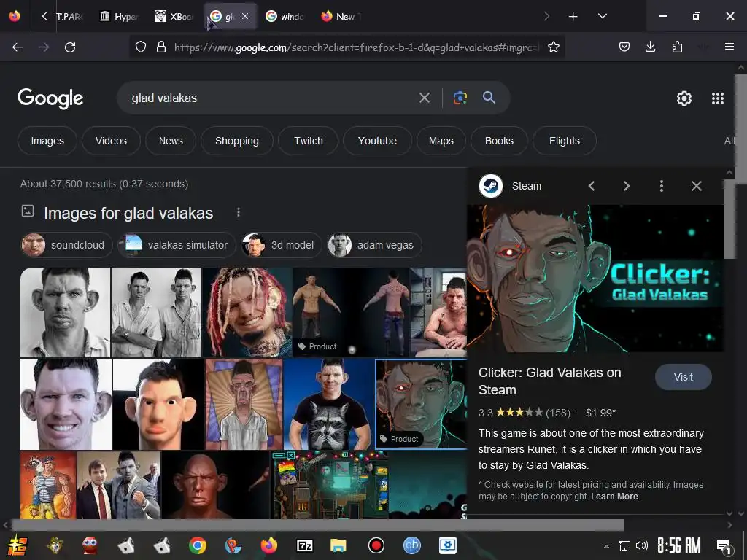747x560 pixels.
Task: Open the red dreadlocks man thumbnail
Action: pyautogui.click(x=247, y=312)
